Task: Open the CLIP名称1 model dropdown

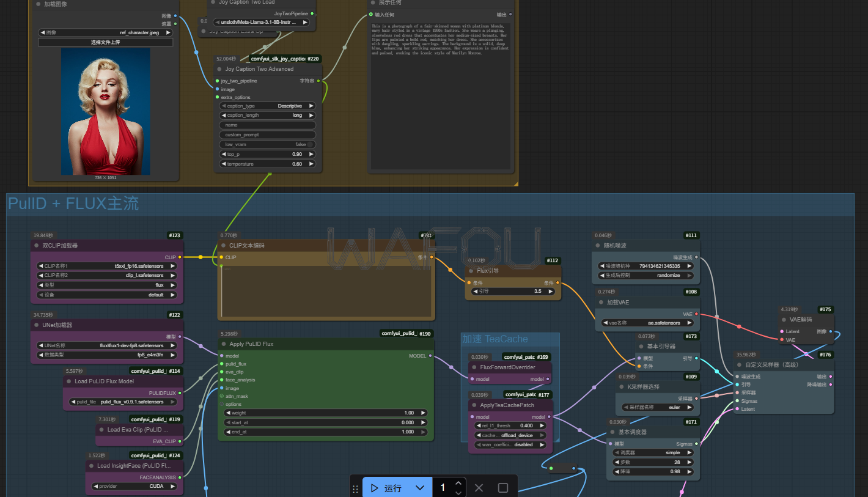Action: [107, 267]
